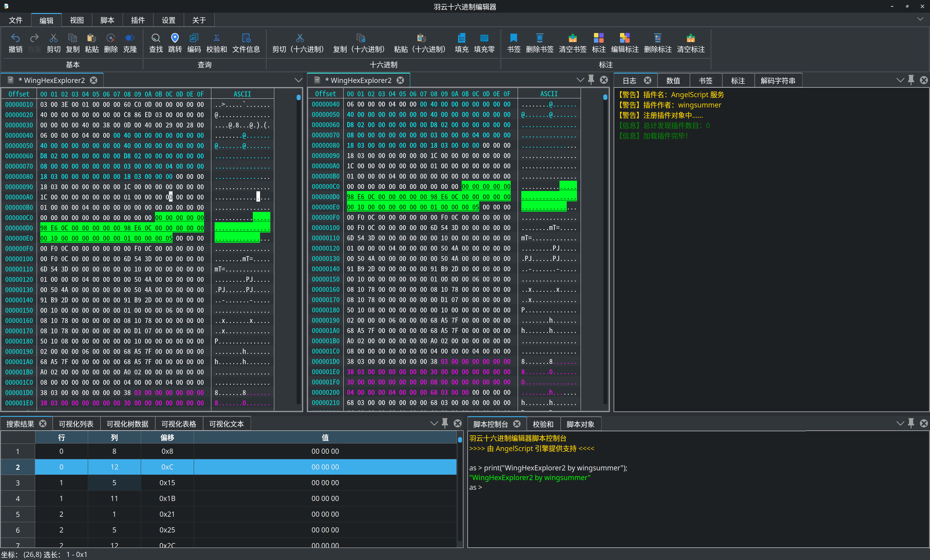Close the 脚本控制台 tab
This screenshot has height=560, width=930.
click(x=516, y=424)
